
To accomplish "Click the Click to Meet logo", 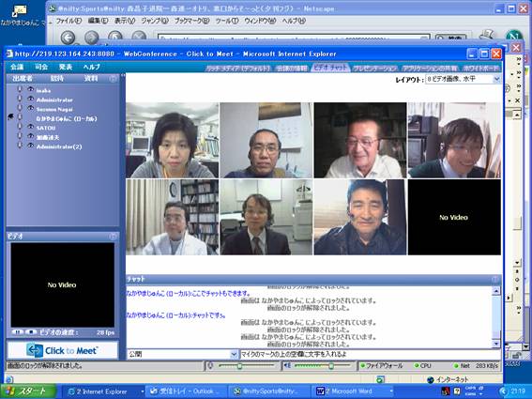I will point(63,350).
